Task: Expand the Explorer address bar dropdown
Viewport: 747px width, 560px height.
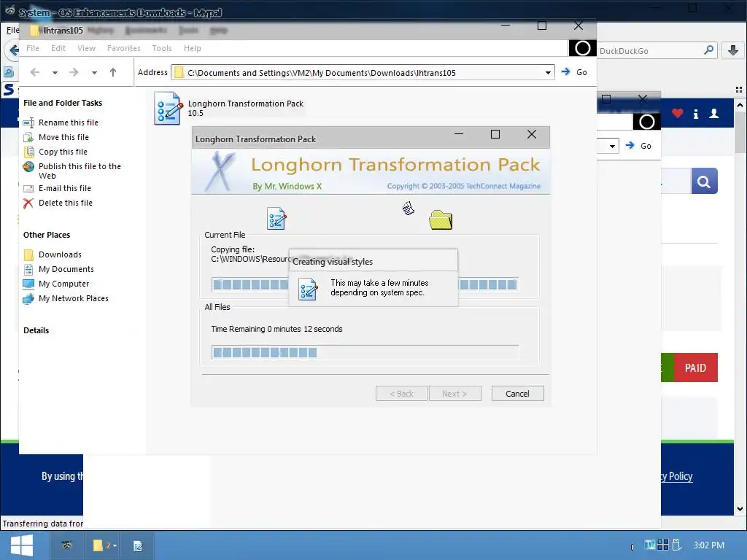Action: pos(548,73)
